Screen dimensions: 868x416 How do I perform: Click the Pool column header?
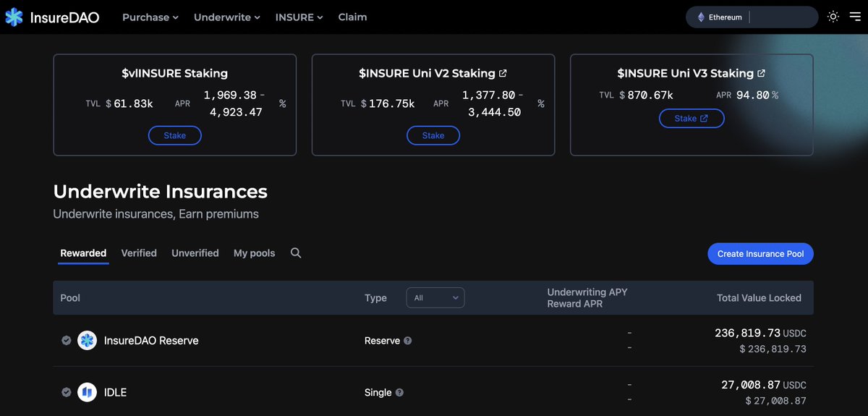[x=70, y=298]
